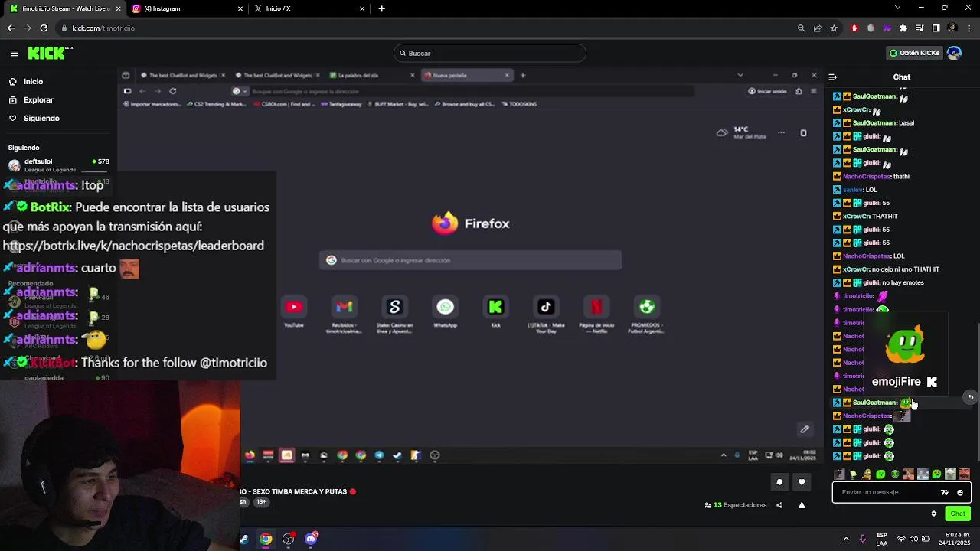This screenshot has width=980, height=551.
Task: Click Iniciar sesión in streamed Firefox
Action: [x=767, y=91]
